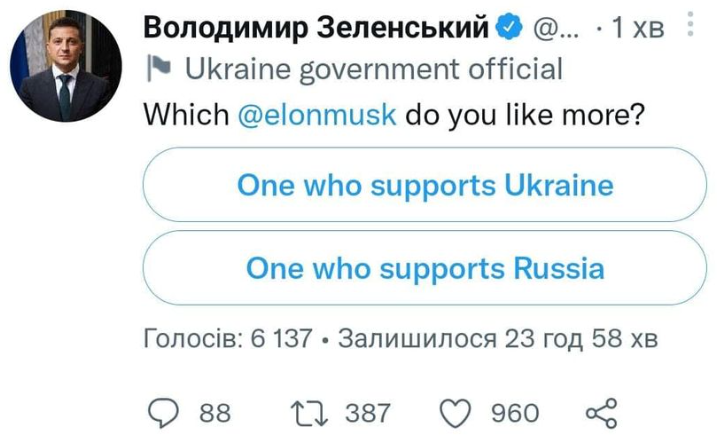This screenshot has height=447, width=717.
Task: Open Zelenskyy's profile picture
Action: (66, 67)
